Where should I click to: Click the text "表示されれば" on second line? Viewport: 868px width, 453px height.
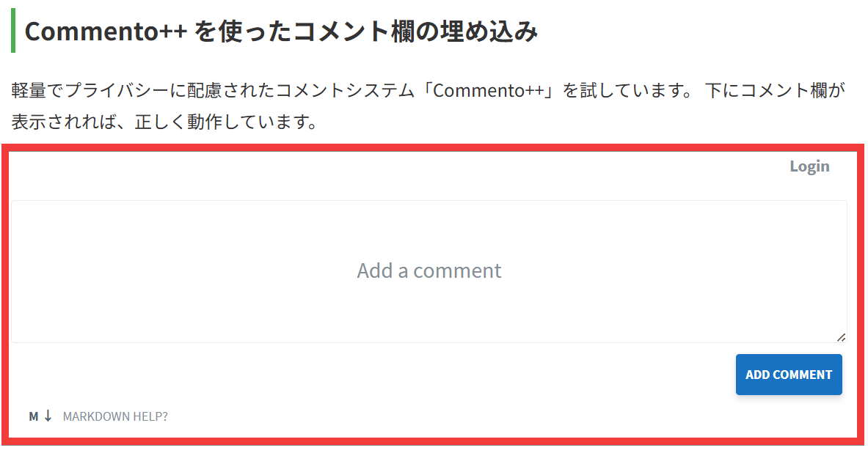coord(62,120)
